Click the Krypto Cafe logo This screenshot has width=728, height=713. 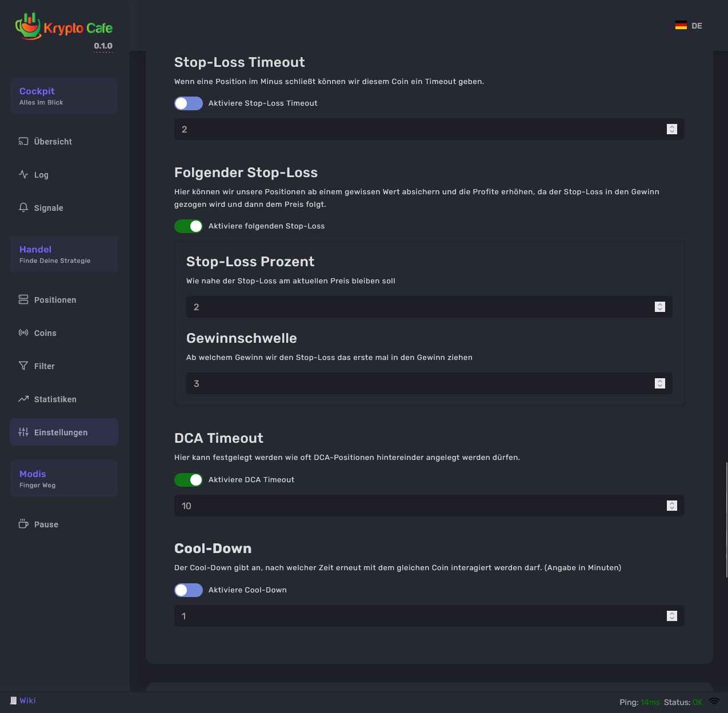point(64,27)
